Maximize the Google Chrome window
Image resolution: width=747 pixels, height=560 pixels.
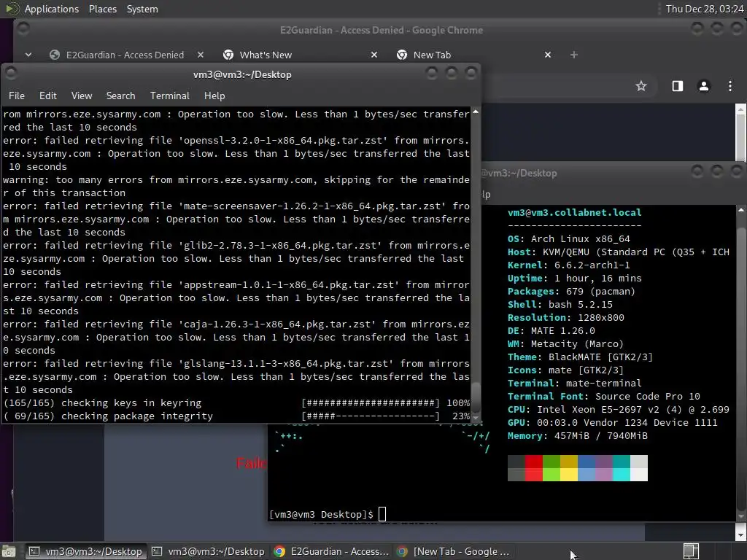pyautogui.click(x=717, y=28)
